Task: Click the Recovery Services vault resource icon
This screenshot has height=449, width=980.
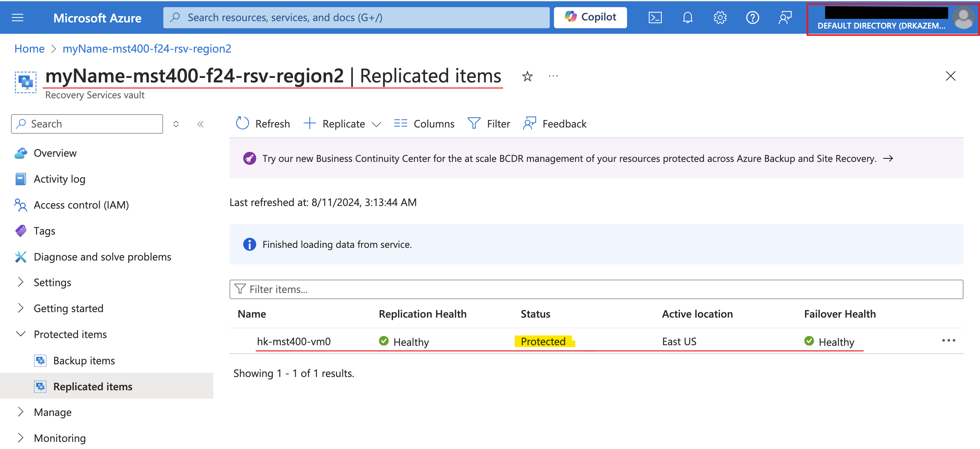Action: [25, 82]
